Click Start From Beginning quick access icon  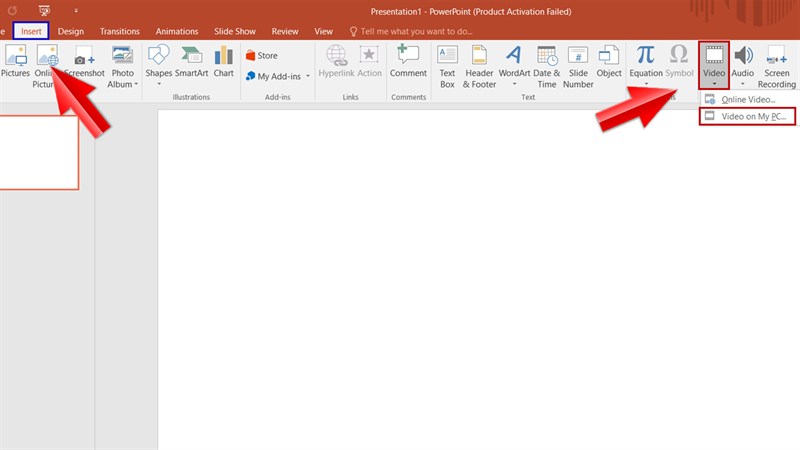[x=44, y=10]
